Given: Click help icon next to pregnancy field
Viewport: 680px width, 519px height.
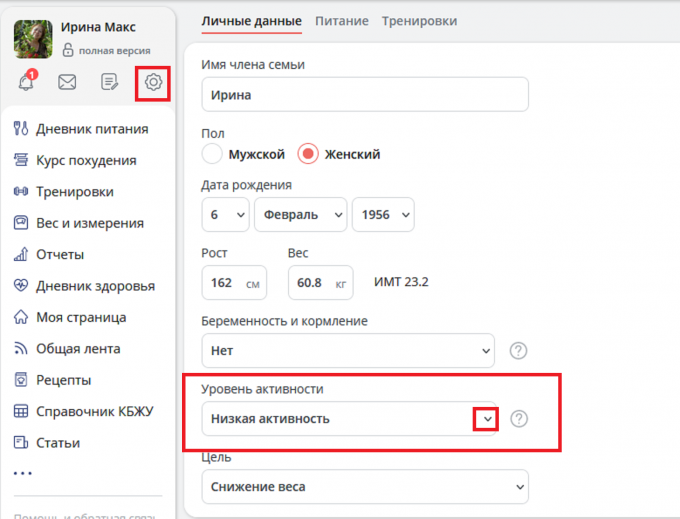Looking at the screenshot, I should pyautogui.click(x=518, y=351).
